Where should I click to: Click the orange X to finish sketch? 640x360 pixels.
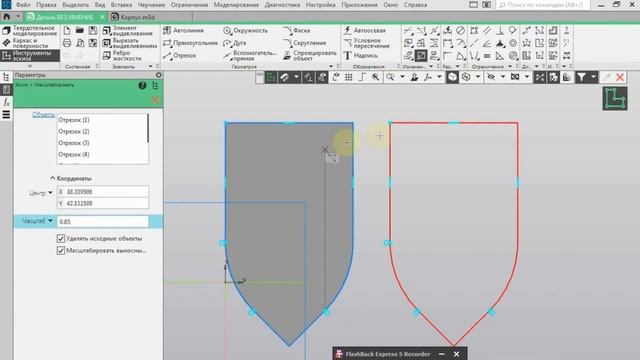tap(620, 77)
